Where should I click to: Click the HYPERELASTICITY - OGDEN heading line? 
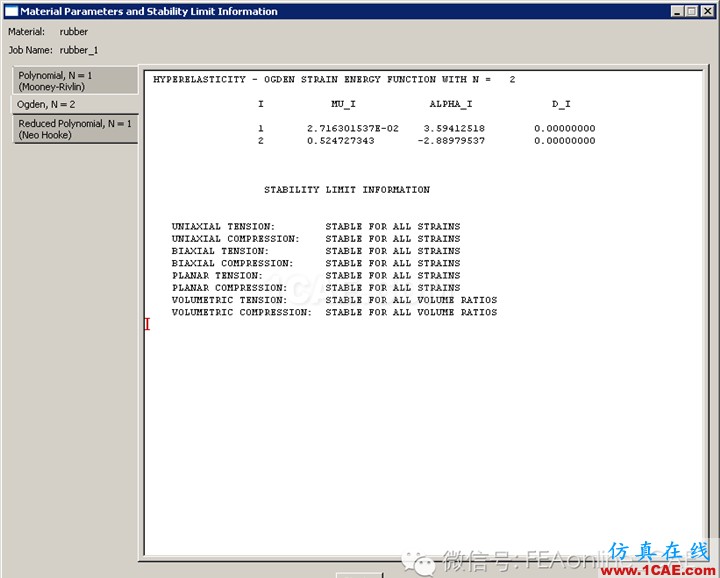[334, 79]
